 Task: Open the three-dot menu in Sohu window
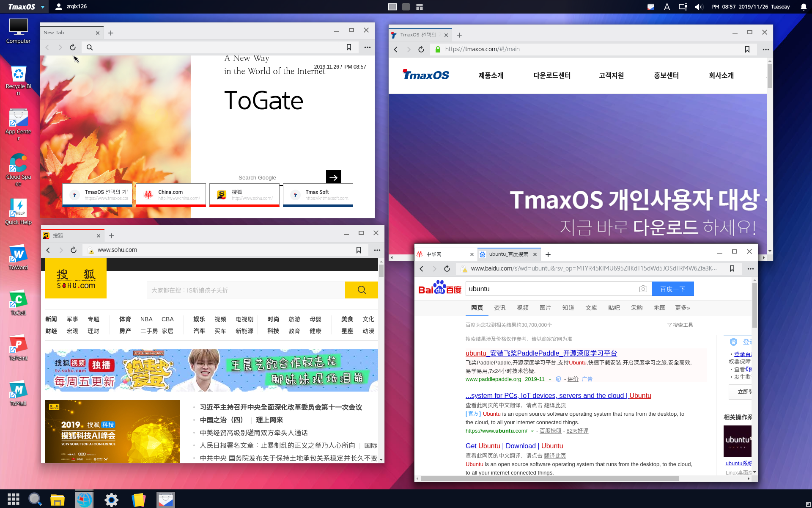click(x=377, y=250)
